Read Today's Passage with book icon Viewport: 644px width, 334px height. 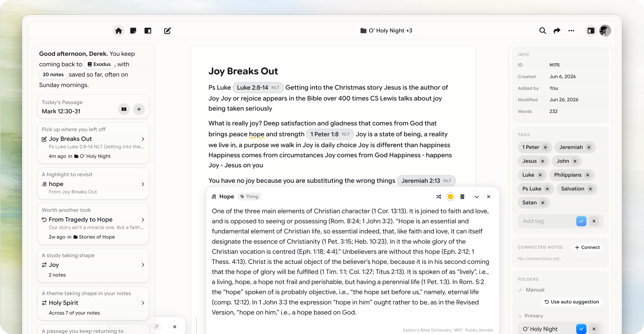[124, 109]
